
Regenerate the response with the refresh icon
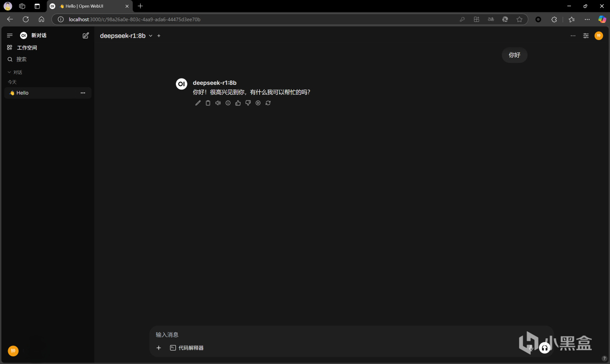point(268,103)
